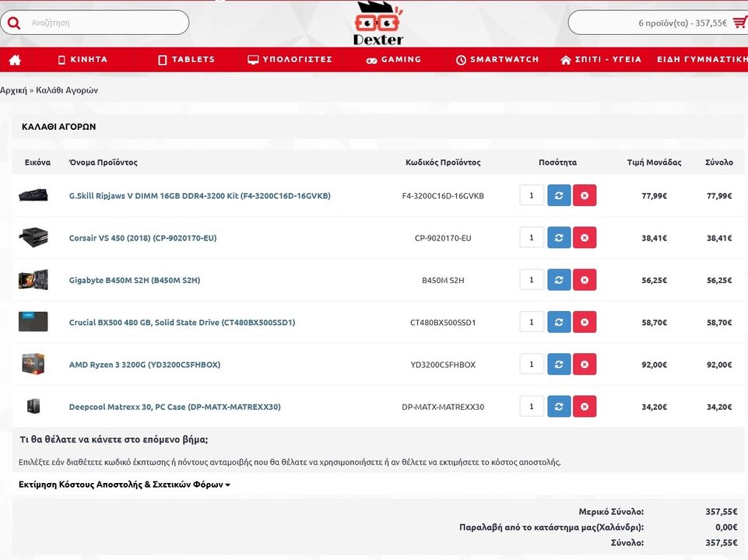
Task: Click G.Skill Ripjaws RAM thumbnail
Action: 33,195
